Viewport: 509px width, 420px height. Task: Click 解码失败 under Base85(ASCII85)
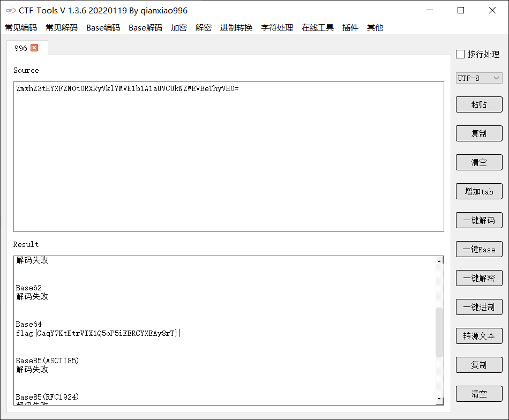[x=32, y=369]
